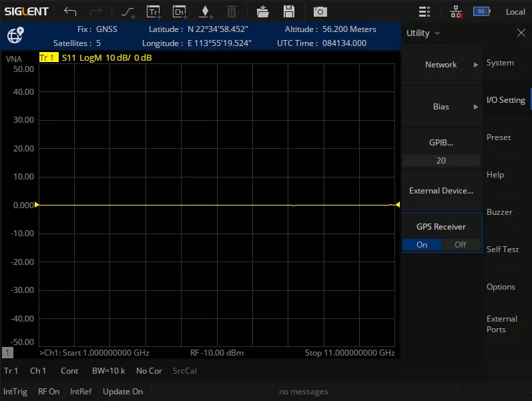This screenshot has height=401, width=532.
Task: Add a marker with the diamond icon
Action: 206,11
